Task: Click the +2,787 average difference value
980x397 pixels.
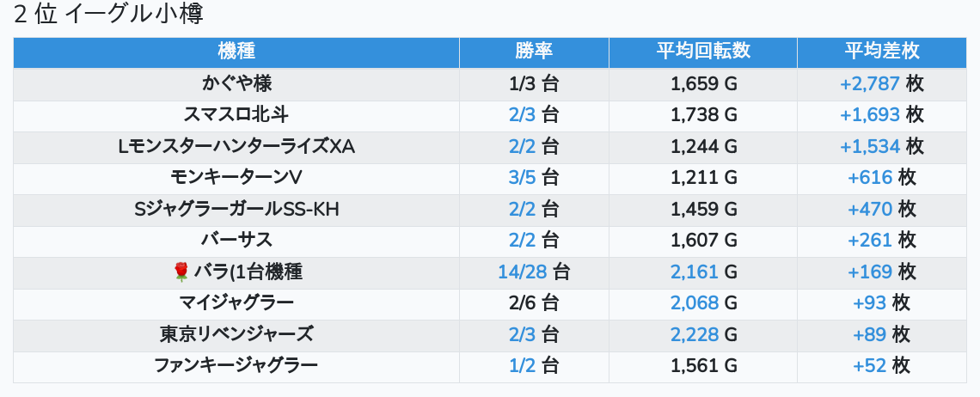Action: coord(870,83)
